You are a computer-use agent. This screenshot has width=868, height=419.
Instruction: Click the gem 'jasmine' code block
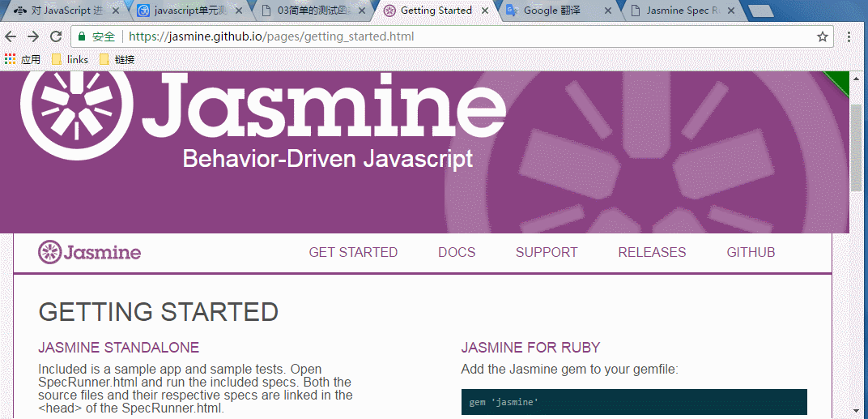click(x=634, y=402)
